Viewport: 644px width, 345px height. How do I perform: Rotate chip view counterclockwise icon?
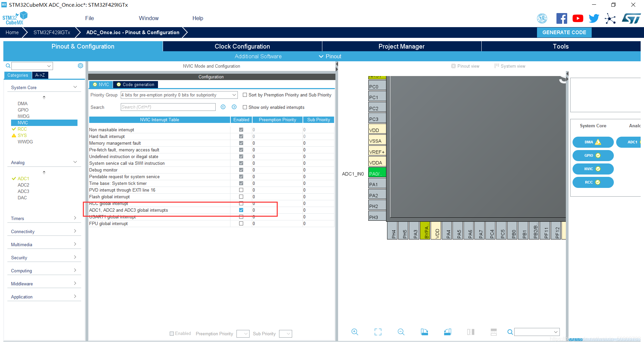pos(447,332)
